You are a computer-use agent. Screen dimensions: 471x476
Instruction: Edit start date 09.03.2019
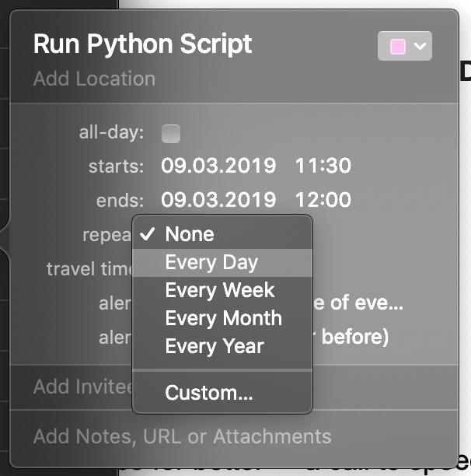click(x=218, y=166)
